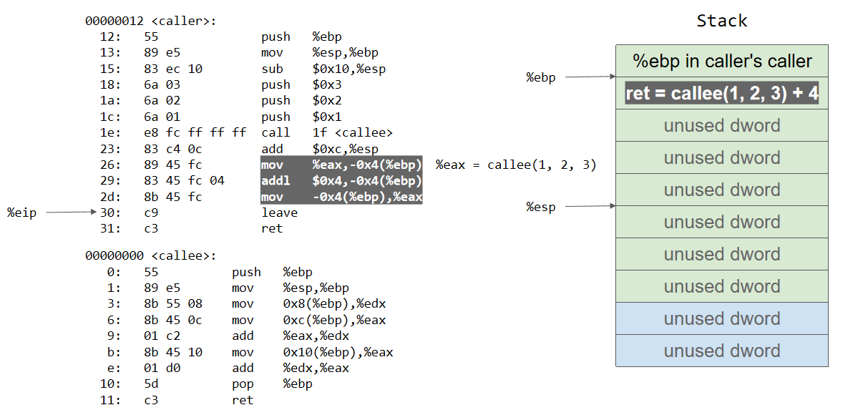Screen dimensions: 868x415
Task: Click the "pop %ebp" instruction in callee
Action: 272,384
